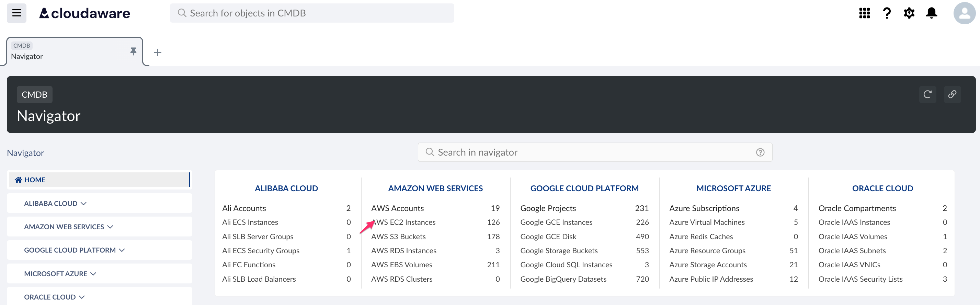Expand the Amazon Web Services sidebar section
The width and height of the screenshot is (980, 305).
tap(68, 227)
